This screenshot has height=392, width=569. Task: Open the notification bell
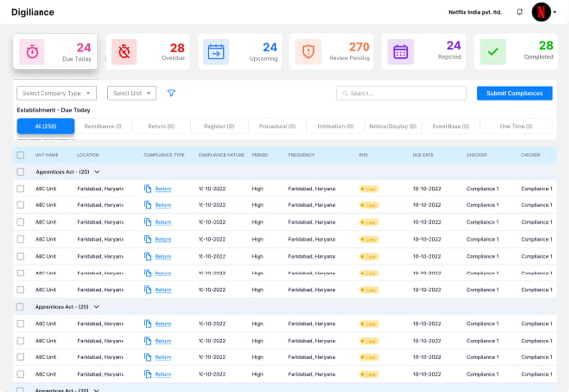(x=520, y=12)
